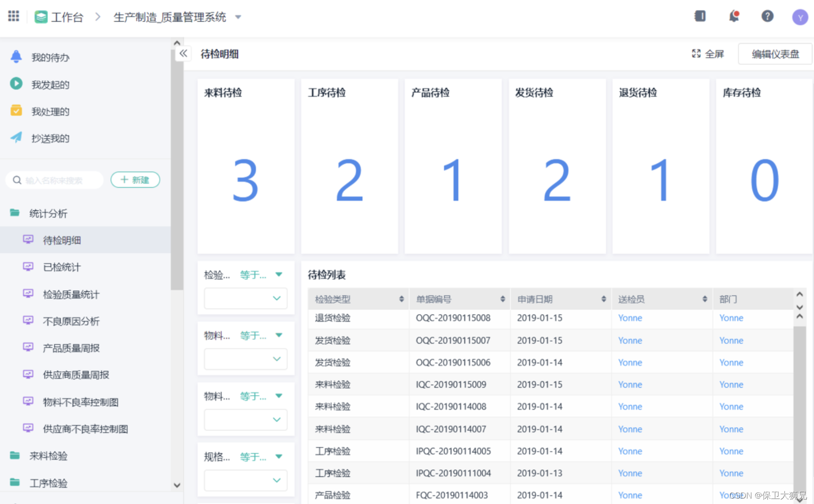Screen dimensions: 814x504
Task: Open the 生产制造_质量管理系统 dropdown arrow
Action: coord(238,18)
